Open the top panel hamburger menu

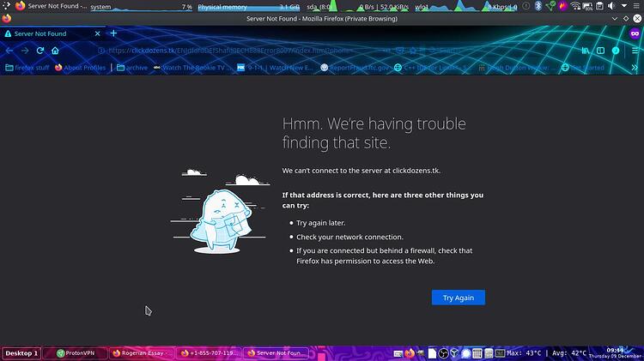tap(636, 6)
